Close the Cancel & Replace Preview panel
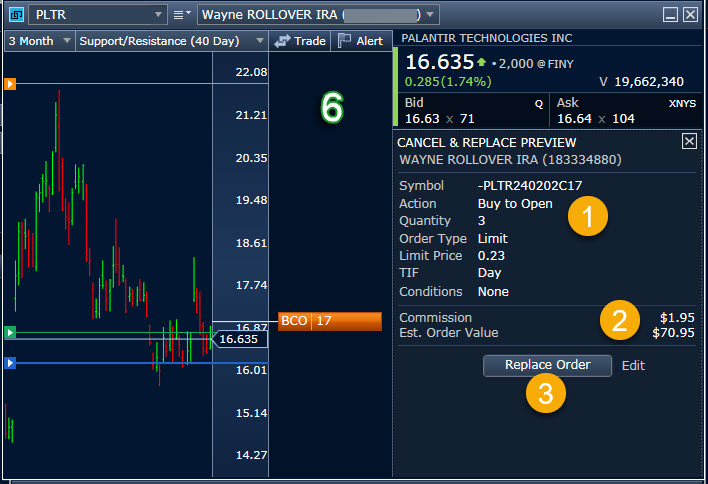The height and width of the screenshot is (484, 708). tap(689, 142)
